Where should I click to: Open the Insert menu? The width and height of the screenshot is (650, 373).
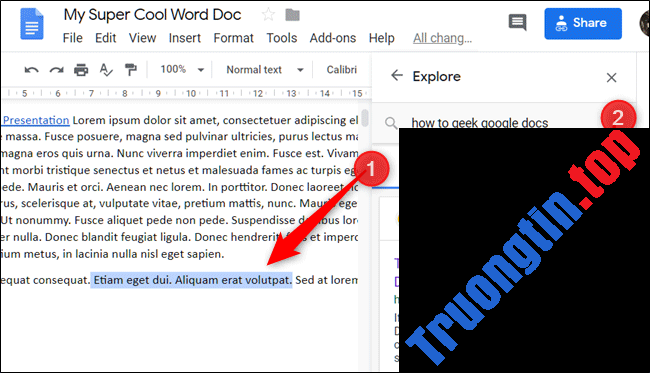click(x=184, y=38)
